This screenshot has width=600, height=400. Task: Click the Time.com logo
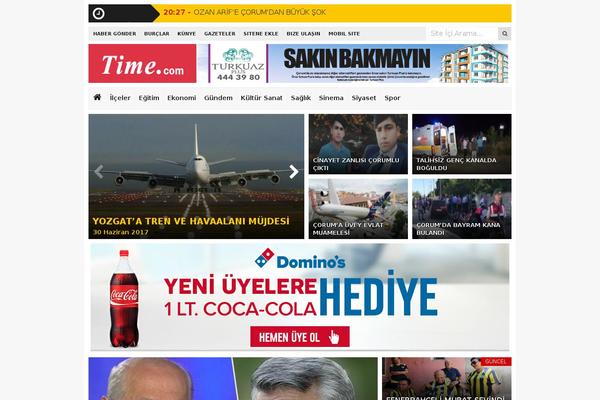coord(142,64)
